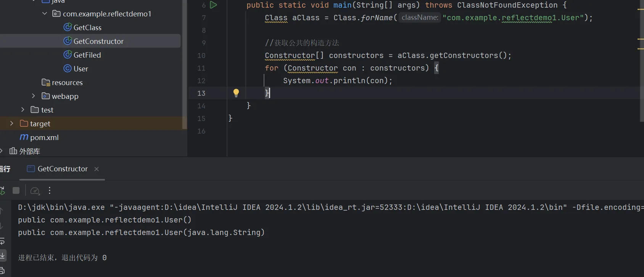
Task: Click the rerun GetConstructor icon
Action: (x=2, y=190)
